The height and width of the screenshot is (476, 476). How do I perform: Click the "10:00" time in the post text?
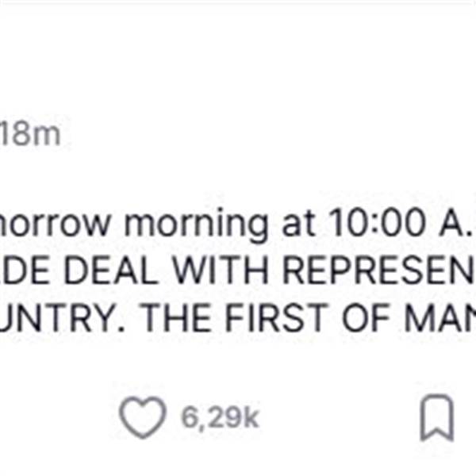click(378, 223)
